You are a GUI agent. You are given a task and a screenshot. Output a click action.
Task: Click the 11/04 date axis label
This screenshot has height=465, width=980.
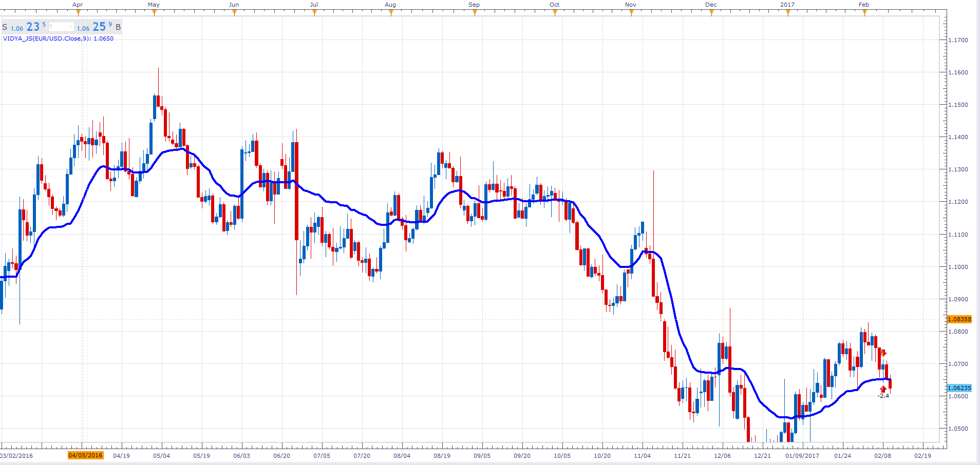pyautogui.click(x=642, y=456)
